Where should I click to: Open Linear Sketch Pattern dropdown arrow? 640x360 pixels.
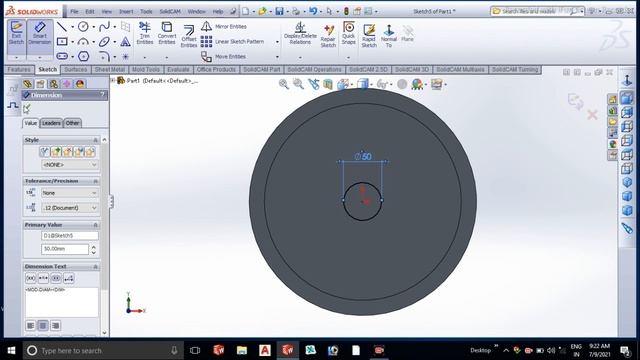click(x=277, y=42)
